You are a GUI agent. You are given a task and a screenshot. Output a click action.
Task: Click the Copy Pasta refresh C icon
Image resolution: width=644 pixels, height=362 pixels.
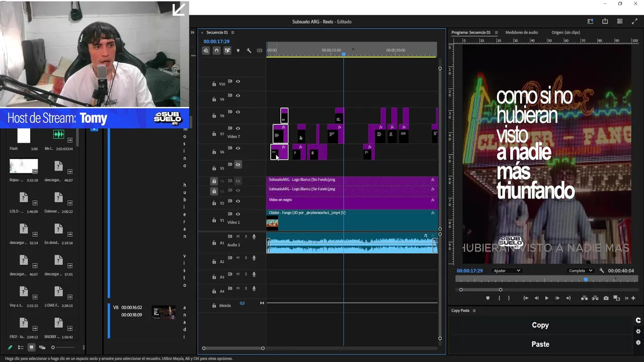[638, 320]
